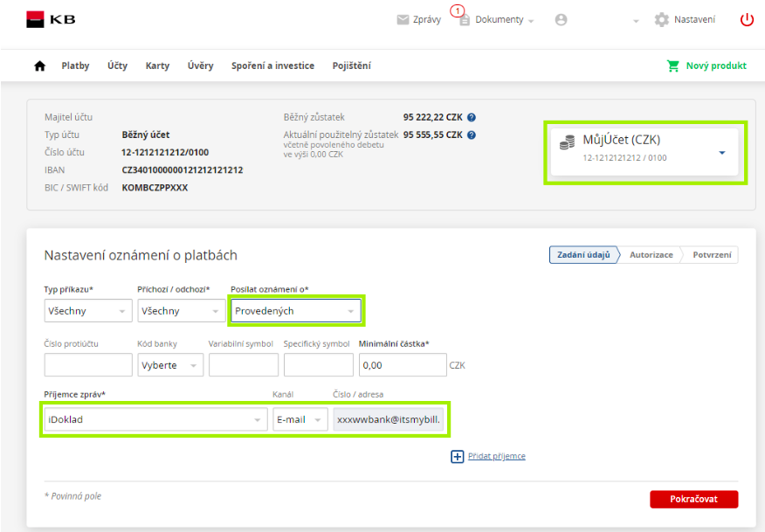Click the plus icon for adding recipient
The height and width of the screenshot is (532, 765).
coord(457,456)
